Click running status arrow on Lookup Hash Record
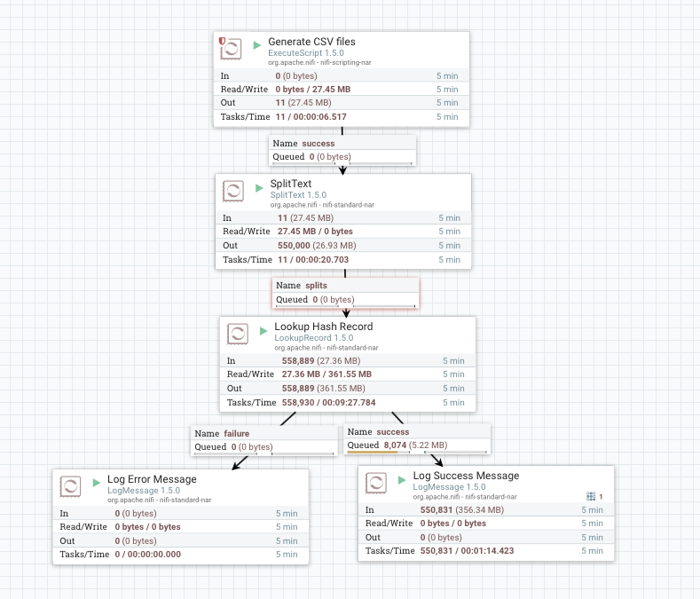This screenshot has width=700, height=599. click(x=263, y=330)
